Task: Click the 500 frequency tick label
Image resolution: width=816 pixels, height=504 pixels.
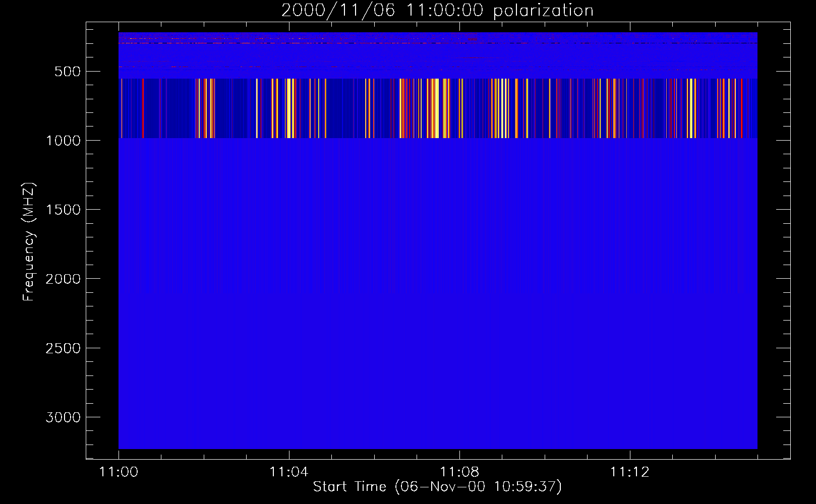Action: pyautogui.click(x=68, y=72)
